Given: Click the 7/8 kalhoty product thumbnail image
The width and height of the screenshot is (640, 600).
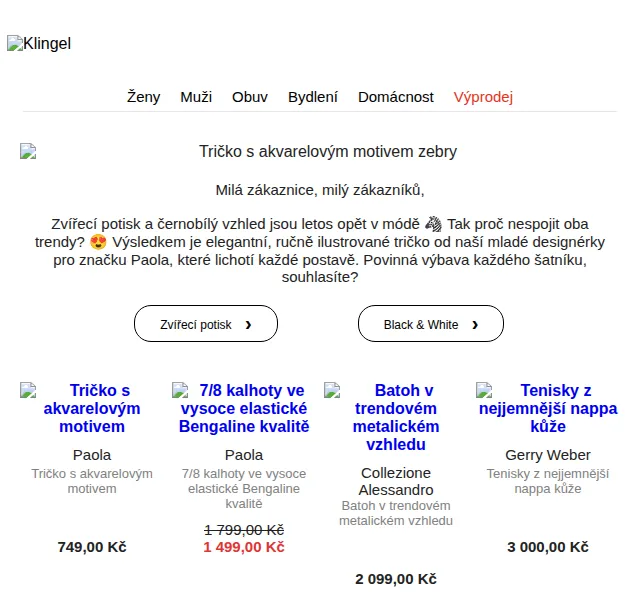Looking at the screenshot, I should click(180, 390).
